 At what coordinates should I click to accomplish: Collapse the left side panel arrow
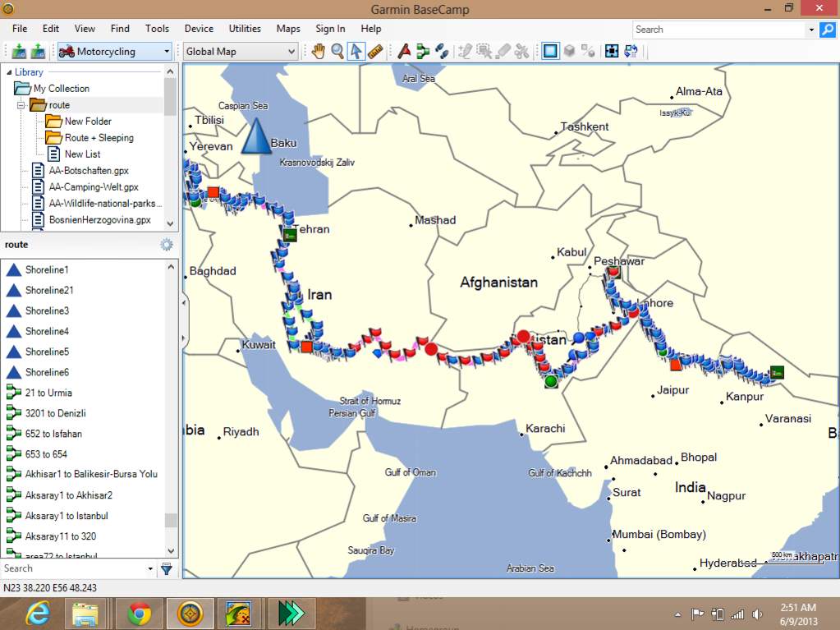pos(183,302)
